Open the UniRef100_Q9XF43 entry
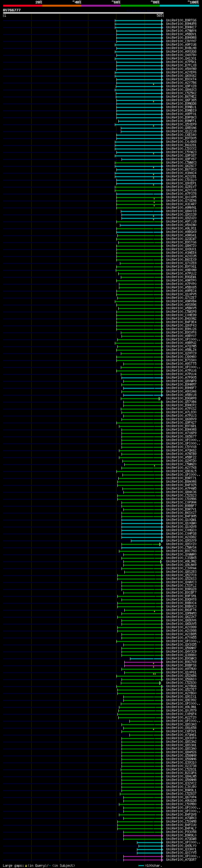The height and width of the screenshot is (868, 202). (x=181, y=325)
